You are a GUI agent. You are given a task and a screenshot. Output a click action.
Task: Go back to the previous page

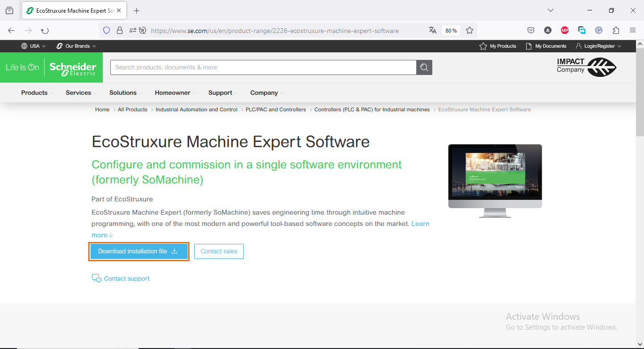click(11, 31)
